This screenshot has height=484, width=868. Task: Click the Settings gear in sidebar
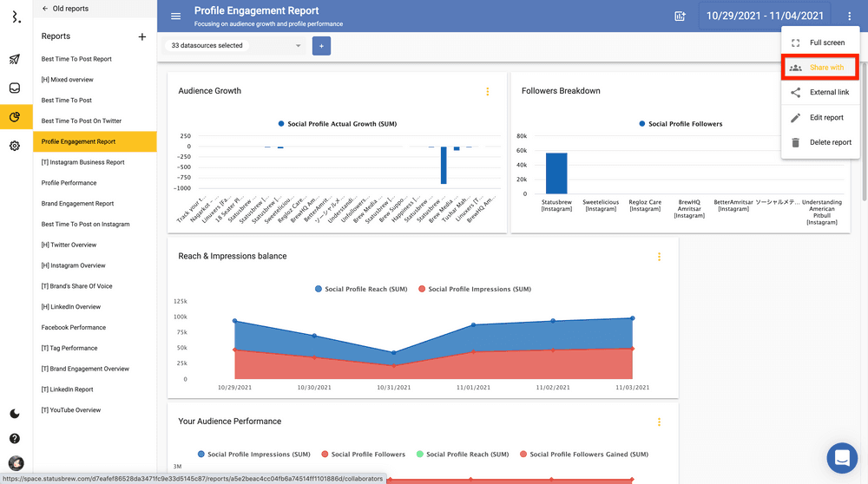[x=15, y=146]
